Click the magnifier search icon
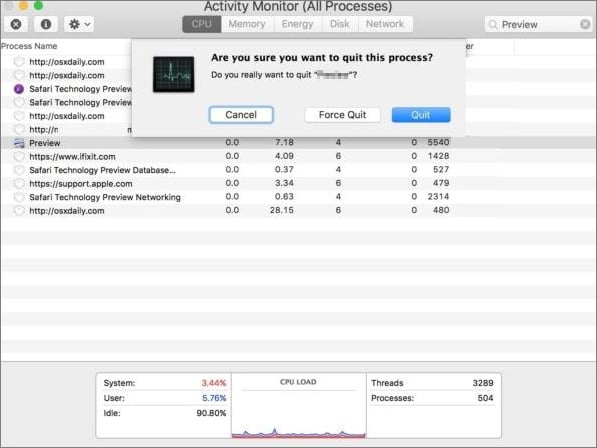This screenshot has height=448, width=597. click(493, 25)
